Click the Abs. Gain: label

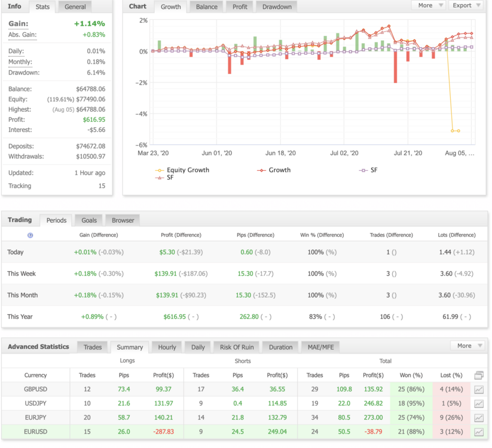tap(22, 35)
